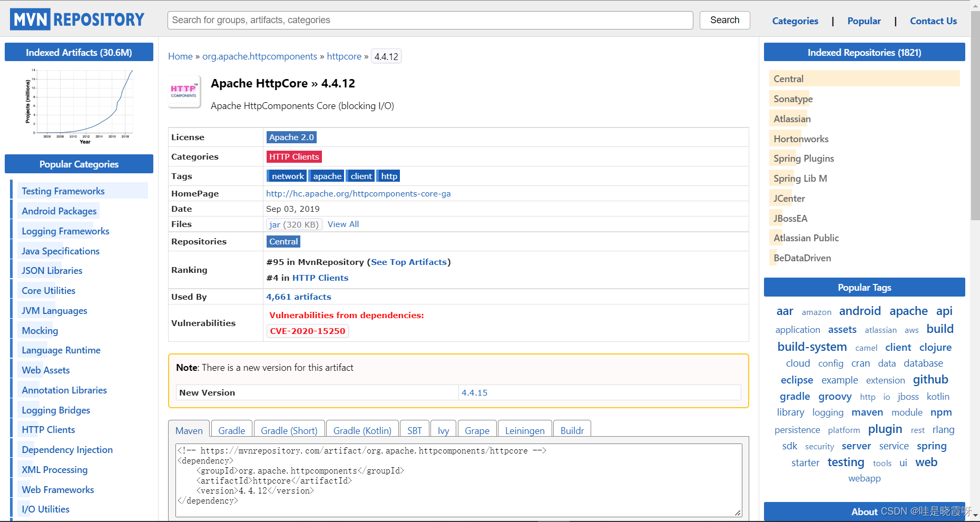Open XML Processing category
This screenshot has width=980, height=522.
pos(55,469)
